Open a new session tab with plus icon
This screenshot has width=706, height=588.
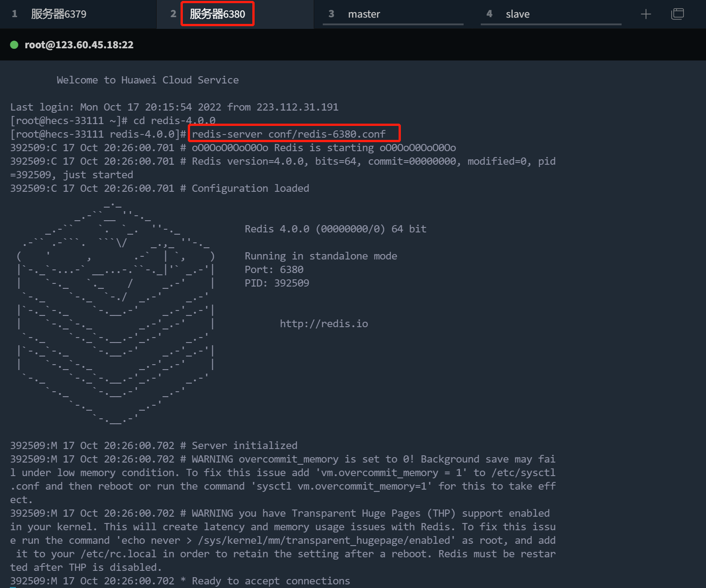click(x=646, y=14)
